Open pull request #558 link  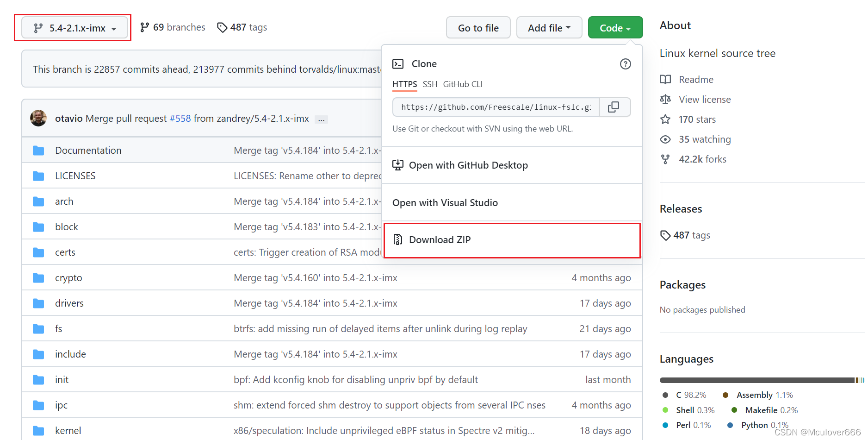[180, 119]
